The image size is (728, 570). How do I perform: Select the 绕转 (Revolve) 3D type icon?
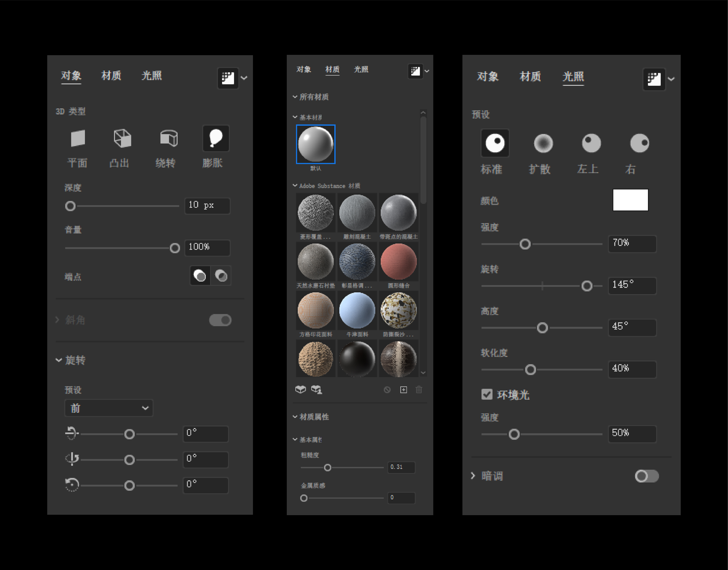(x=169, y=138)
